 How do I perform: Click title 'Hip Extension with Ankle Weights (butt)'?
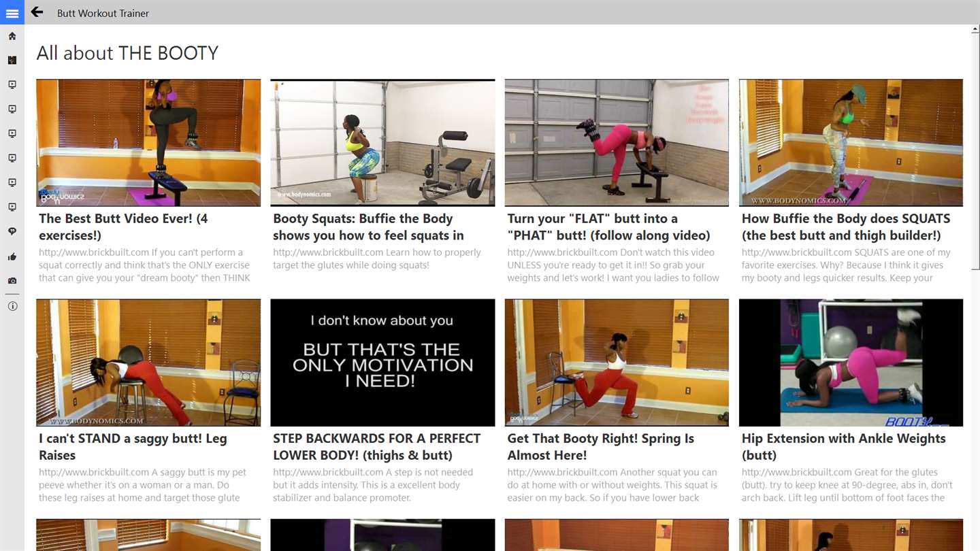[x=844, y=447]
